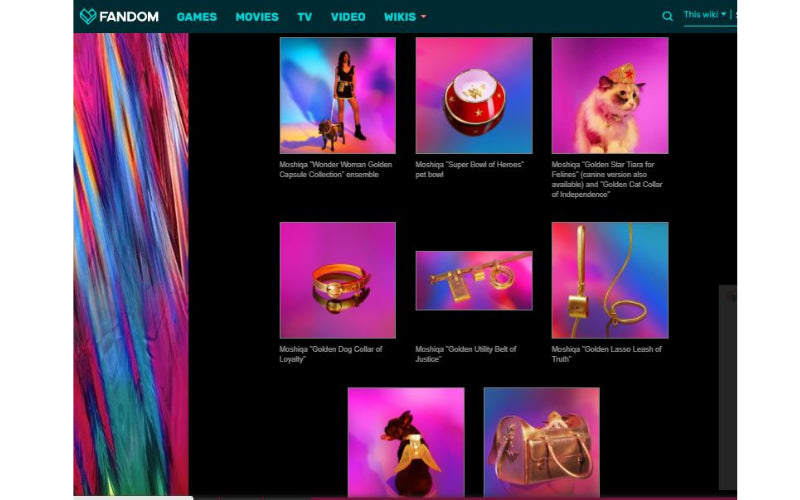Click the "Super Bowl of Heroes" caption text
Image resolution: width=800 pixels, height=500 pixels.
(469, 164)
